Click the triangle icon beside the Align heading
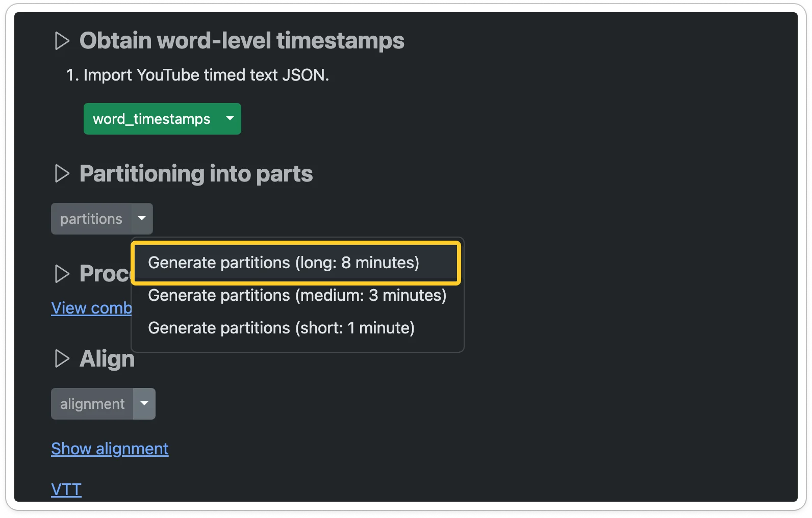Screen dimensions: 812x518 point(62,359)
